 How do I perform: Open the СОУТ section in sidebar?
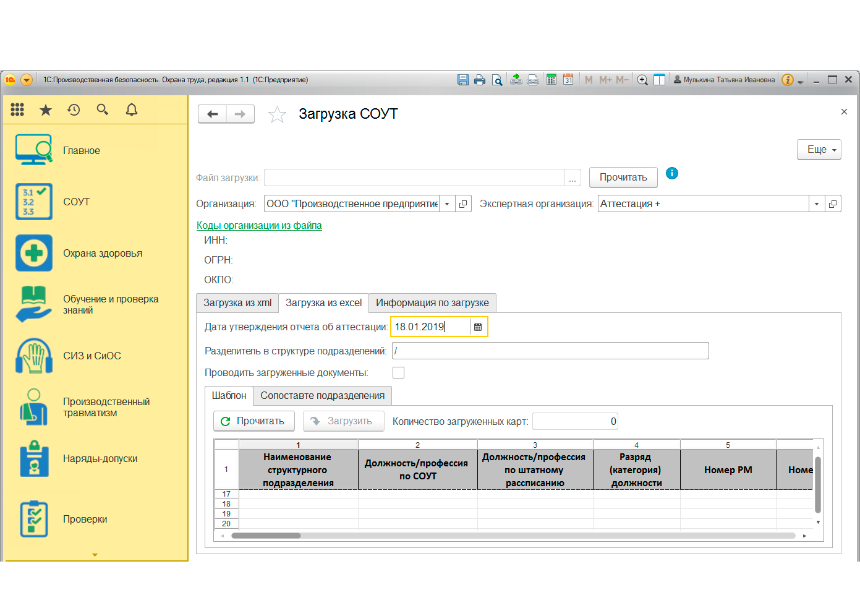(76, 202)
